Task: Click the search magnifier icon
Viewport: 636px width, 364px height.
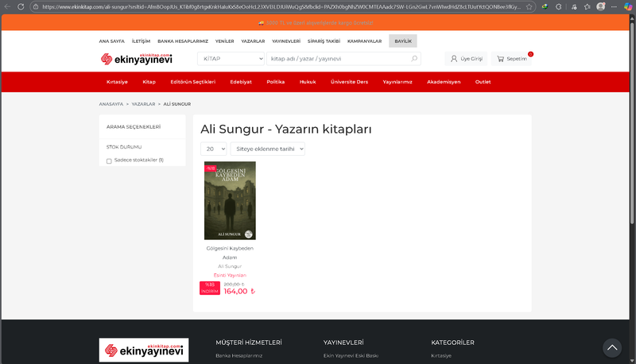Action: (x=414, y=58)
